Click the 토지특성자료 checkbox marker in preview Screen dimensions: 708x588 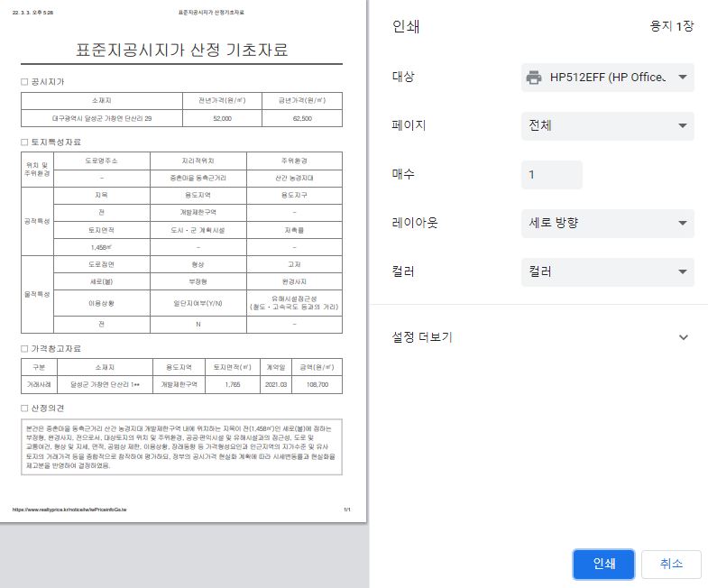[x=24, y=142]
